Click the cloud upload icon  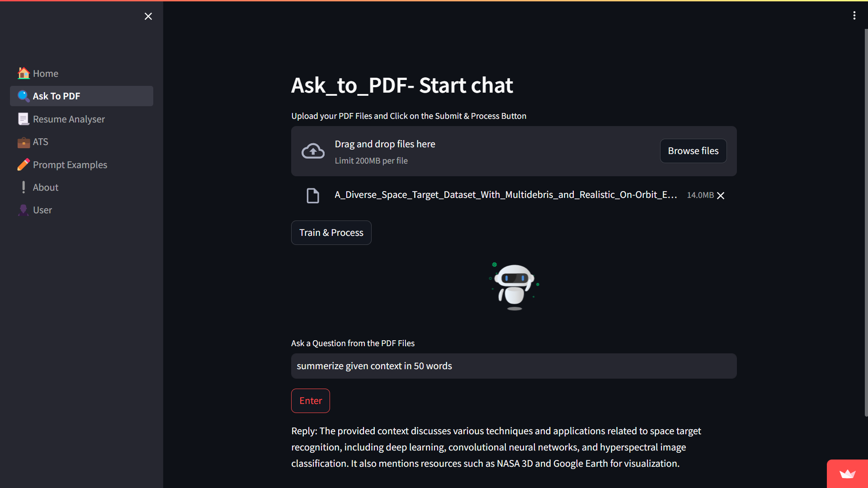click(313, 151)
